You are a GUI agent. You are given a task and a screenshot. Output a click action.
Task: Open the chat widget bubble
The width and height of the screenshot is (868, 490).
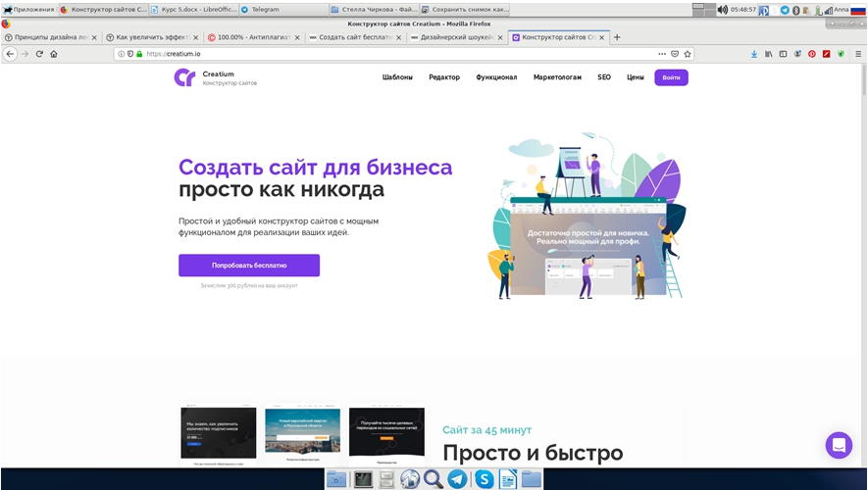coord(839,445)
